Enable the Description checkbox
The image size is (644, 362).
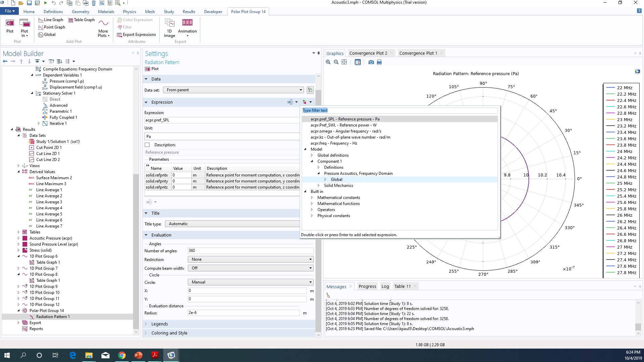pos(147,145)
